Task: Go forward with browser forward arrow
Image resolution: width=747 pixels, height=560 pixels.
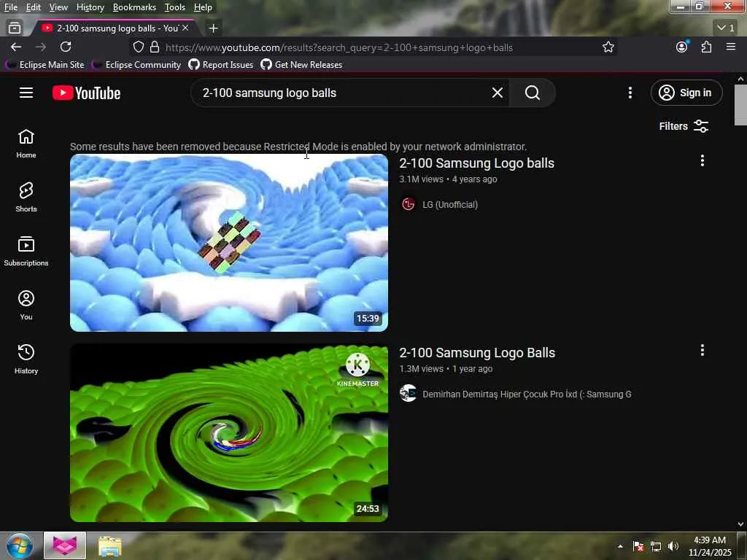Action: pos(41,47)
